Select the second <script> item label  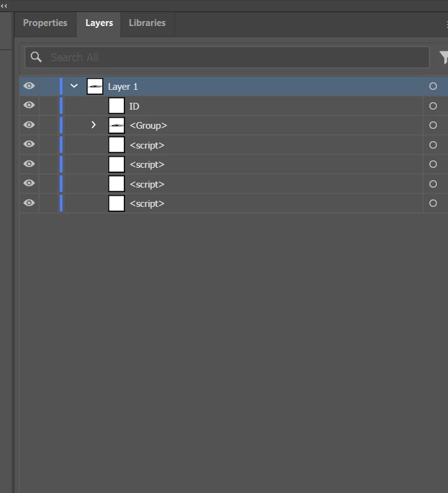[x=147, y=165]
